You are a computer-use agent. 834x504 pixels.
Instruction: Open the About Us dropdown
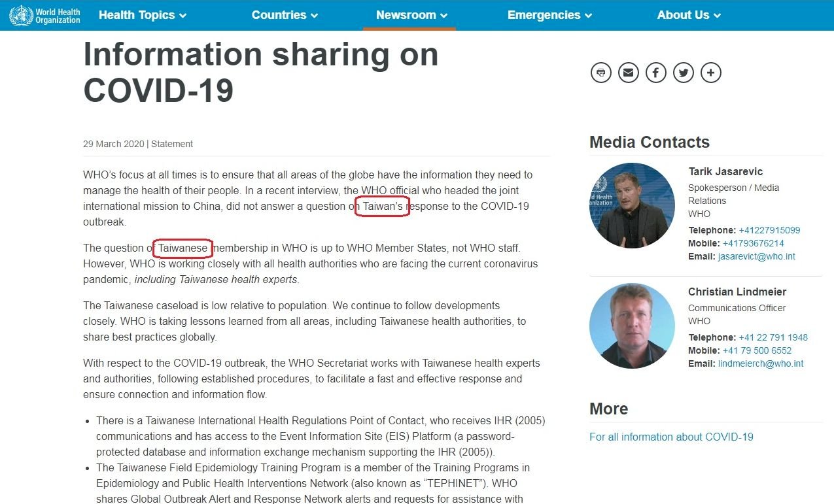click(689, 15)
